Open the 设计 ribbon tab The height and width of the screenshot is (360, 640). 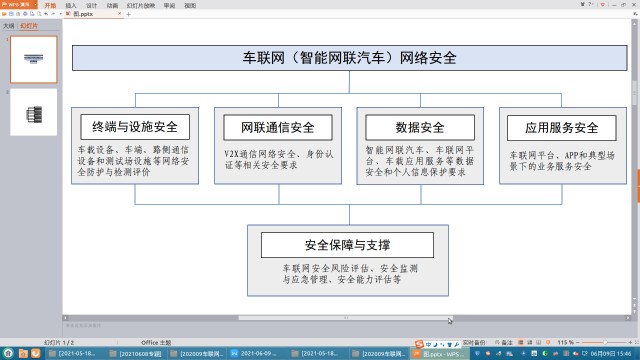(91, 5)
